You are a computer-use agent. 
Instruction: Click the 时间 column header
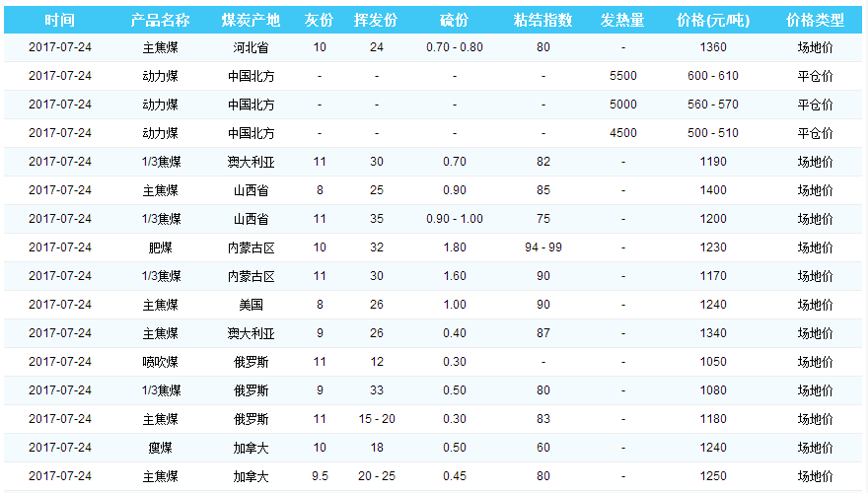coord(60,21)
